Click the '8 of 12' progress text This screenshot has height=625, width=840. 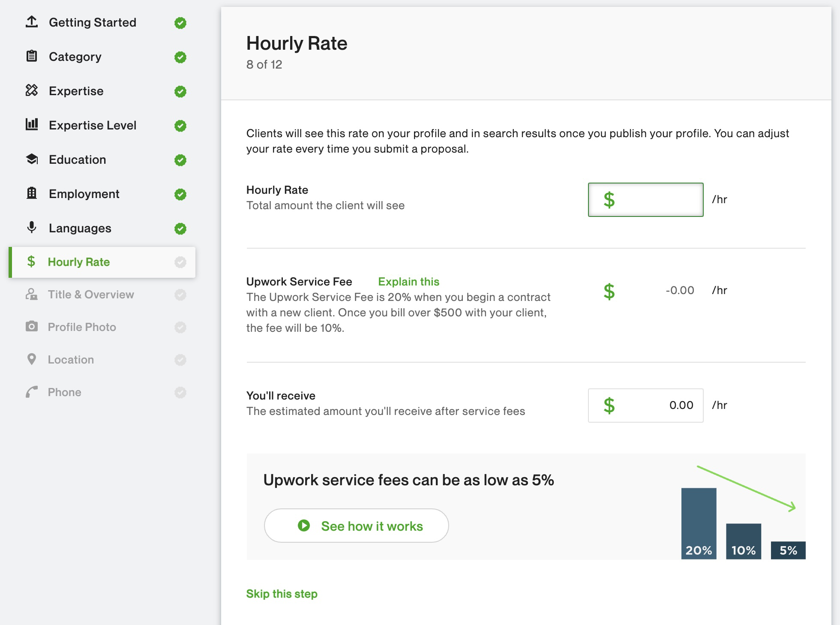[264, 65]
